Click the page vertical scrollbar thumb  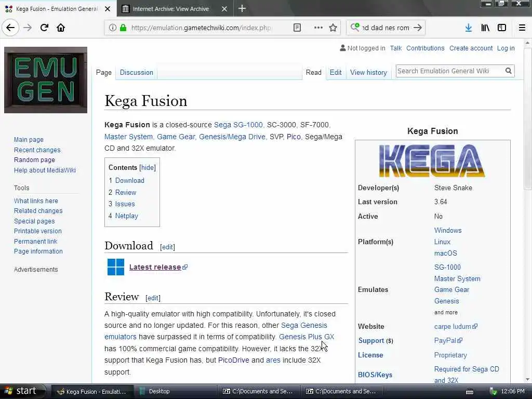coord(527,119)
